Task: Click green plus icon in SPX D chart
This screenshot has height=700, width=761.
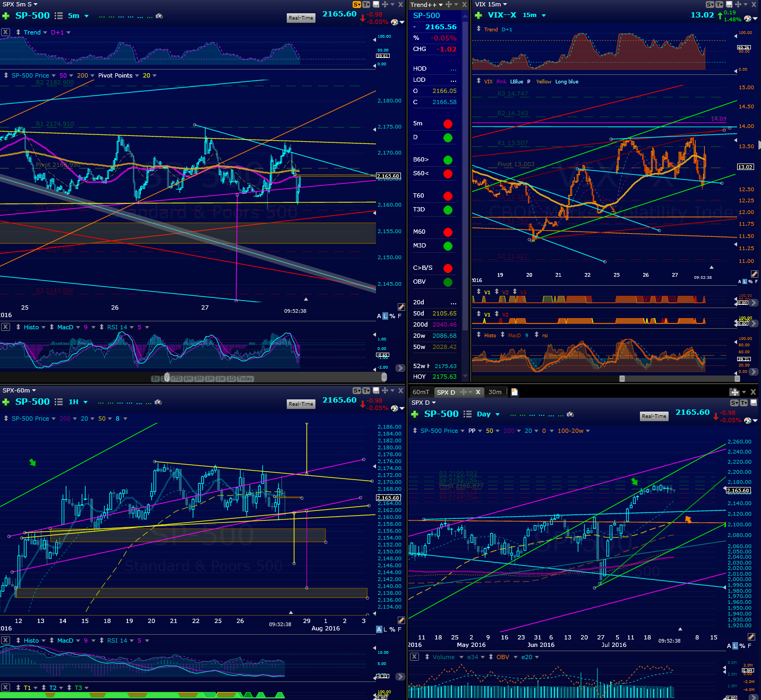Action: pyautogui.click(x=415, y=414)
